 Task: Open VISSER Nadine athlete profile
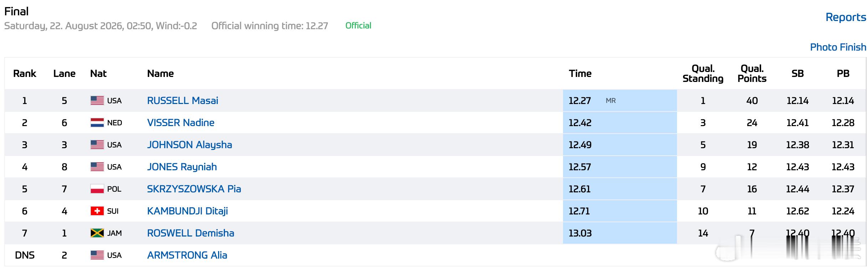point(181,123)
